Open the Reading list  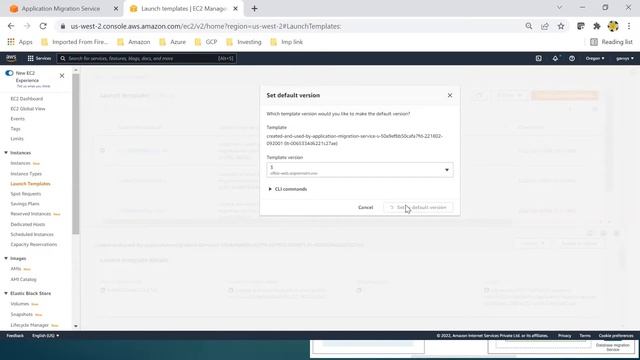coord(611,42)
